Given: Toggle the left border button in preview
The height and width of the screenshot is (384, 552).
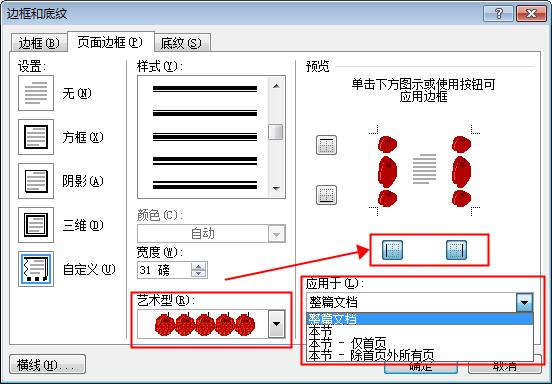Looking at the screenshot, I should (x=393, y=250).
